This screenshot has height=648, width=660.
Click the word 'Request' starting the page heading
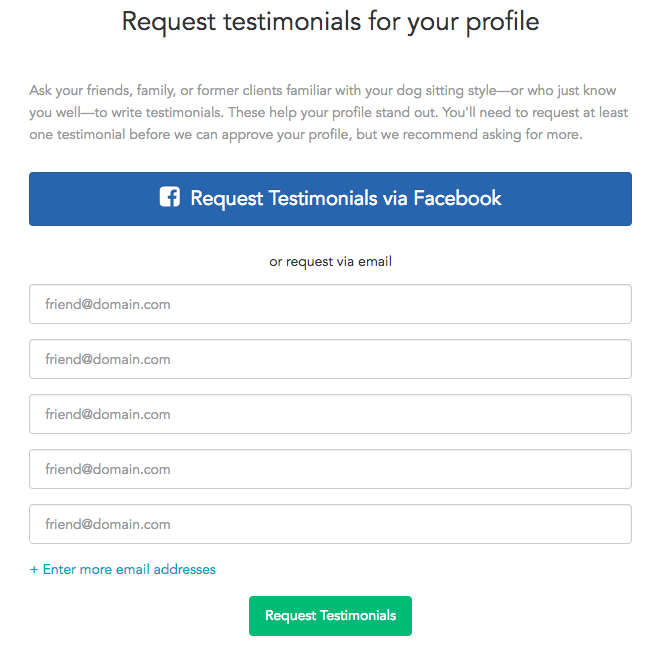169,23
